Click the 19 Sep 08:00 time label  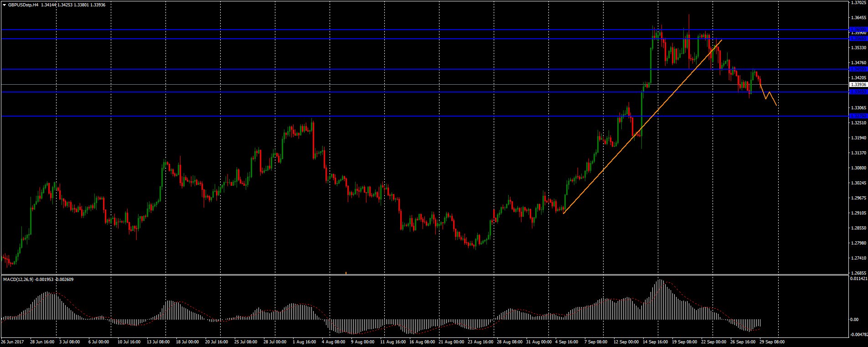tap(684, 342)
